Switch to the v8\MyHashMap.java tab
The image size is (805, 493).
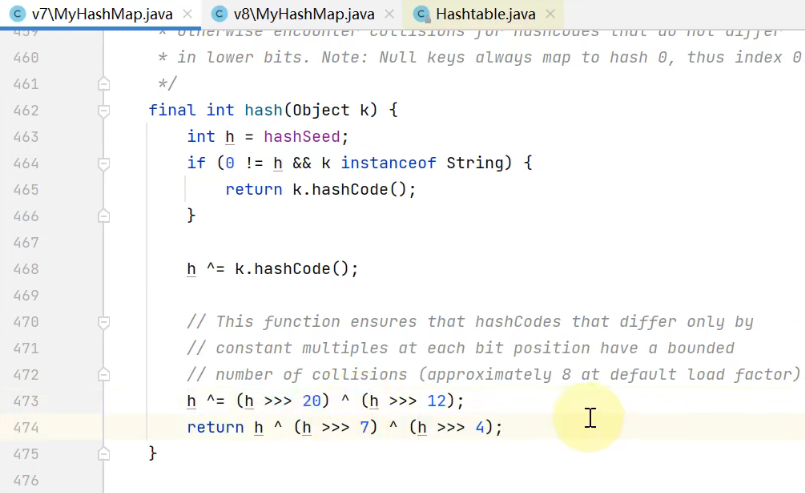pos(304,14)
